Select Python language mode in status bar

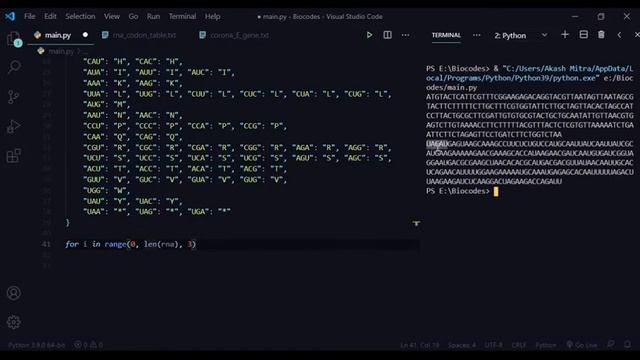coord(546,345)
